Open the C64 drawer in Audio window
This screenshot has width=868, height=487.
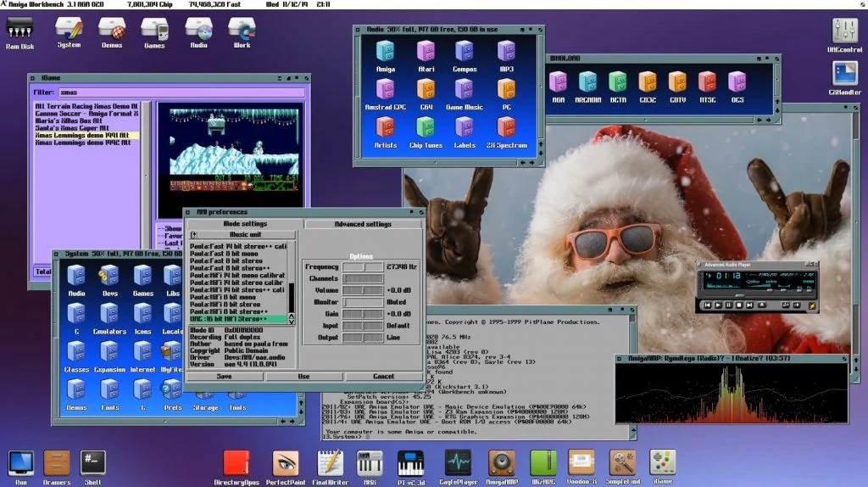[x=426, y=94]
